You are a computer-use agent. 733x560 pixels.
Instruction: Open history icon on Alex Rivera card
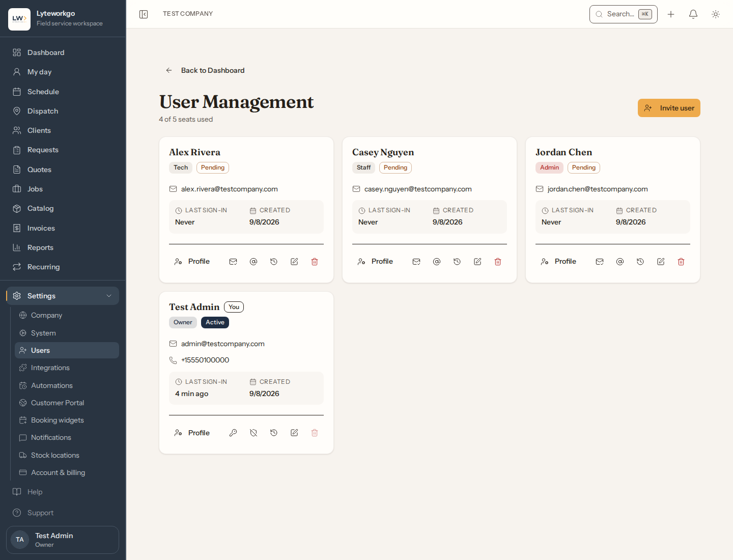click(x=274, y=262)
